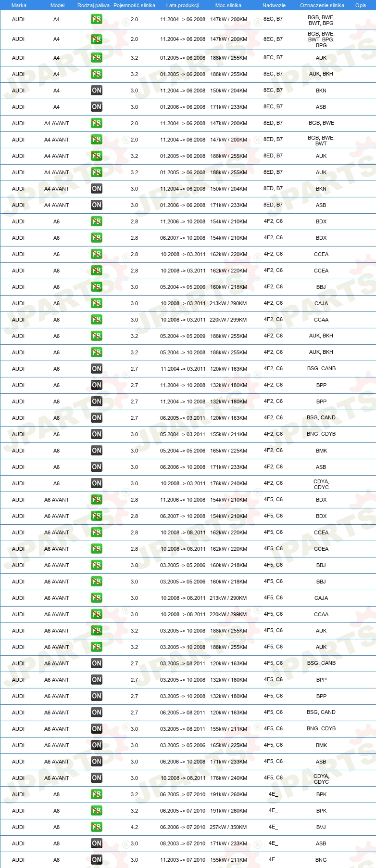Click the PB icon in the A6 4F2 BDX row from 11.2006
Image resolution: width=376 pixels, height=868 pixels.
[x=97, y=221]
